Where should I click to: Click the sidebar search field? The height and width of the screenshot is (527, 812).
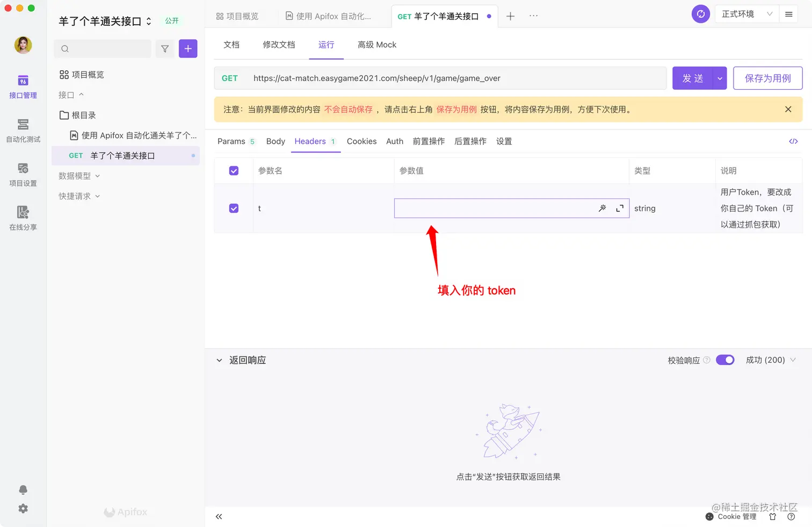tap(103, 49)
